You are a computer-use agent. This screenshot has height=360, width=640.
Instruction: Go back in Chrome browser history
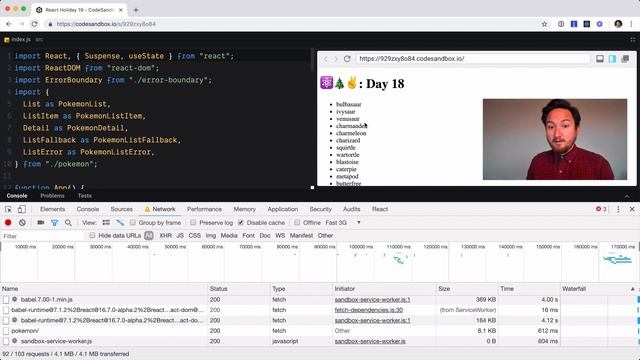[x=9, y=24]
